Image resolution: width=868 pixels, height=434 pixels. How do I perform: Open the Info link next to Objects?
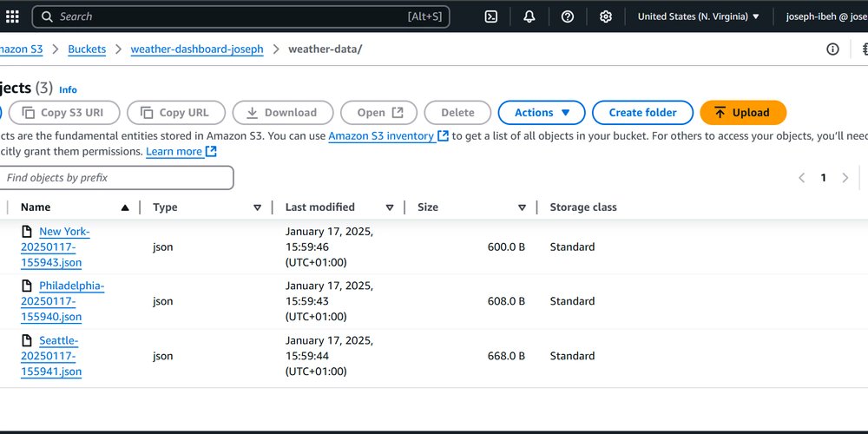click(x=68, y=89)
